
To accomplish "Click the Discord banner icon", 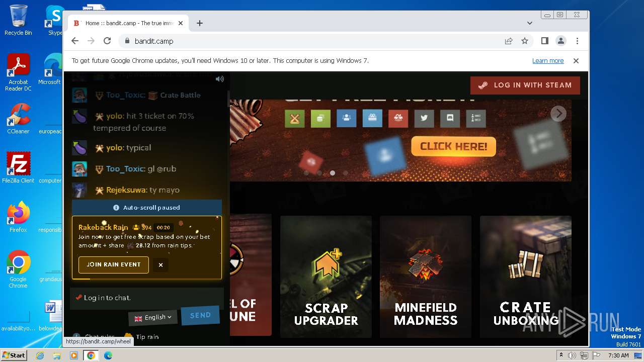I will click(x=450, y=119).
